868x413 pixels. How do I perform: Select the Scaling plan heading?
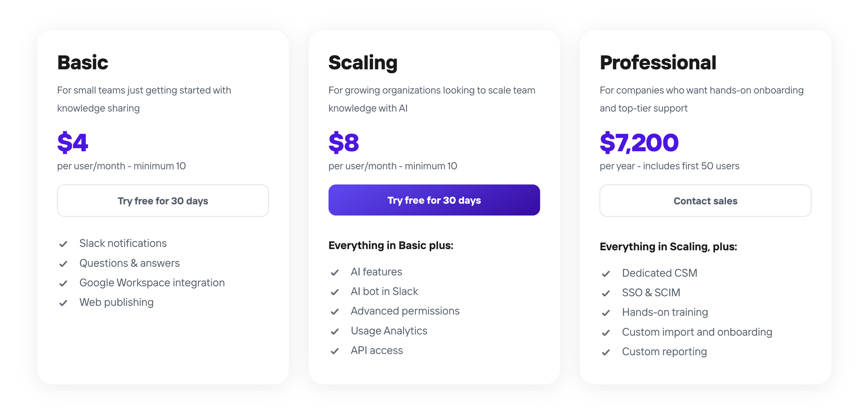tap(363, 63)
